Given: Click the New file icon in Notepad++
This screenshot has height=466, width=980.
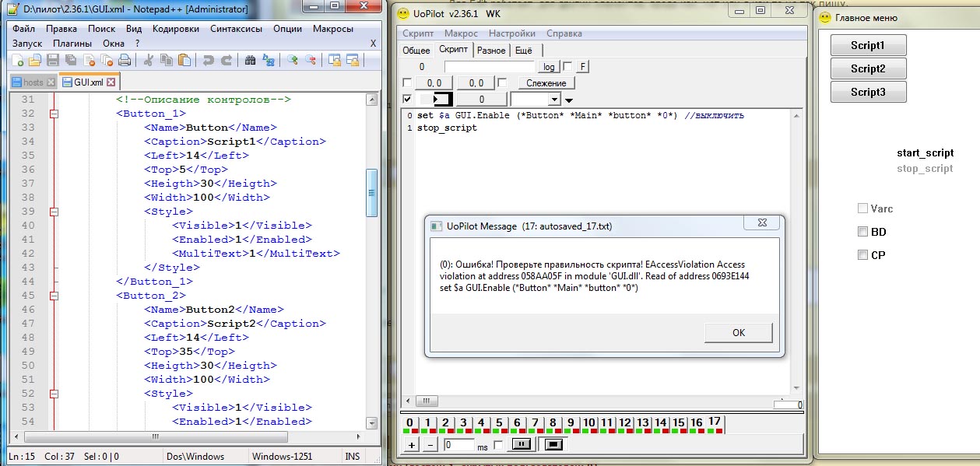Looking at the screenshot, I should click(x=17, y=60).
